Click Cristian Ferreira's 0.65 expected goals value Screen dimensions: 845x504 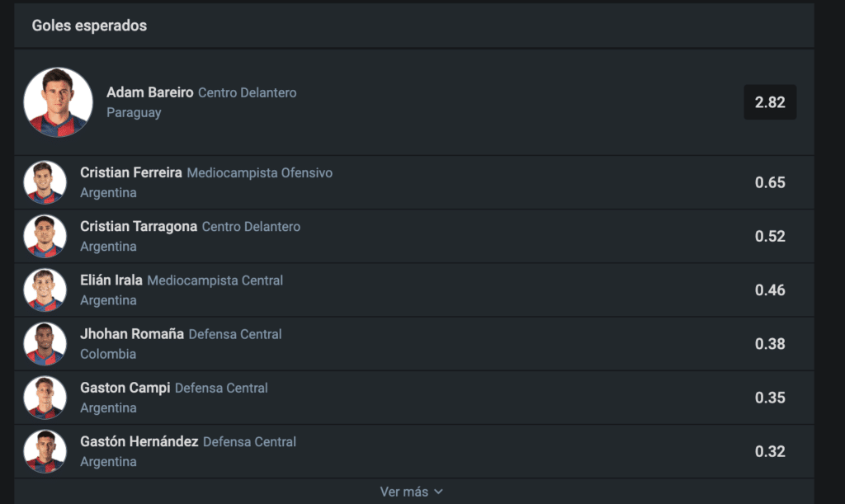pos(769,182)
